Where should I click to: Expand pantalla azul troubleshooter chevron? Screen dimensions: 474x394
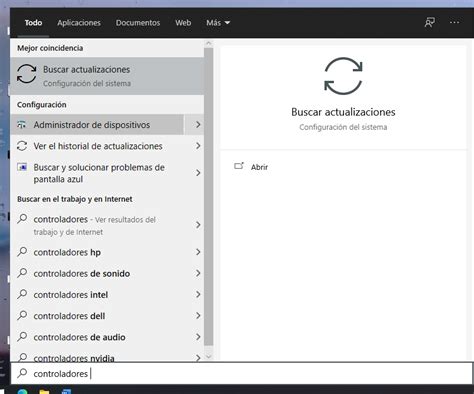pyautogui.click(x=198, y=173)
